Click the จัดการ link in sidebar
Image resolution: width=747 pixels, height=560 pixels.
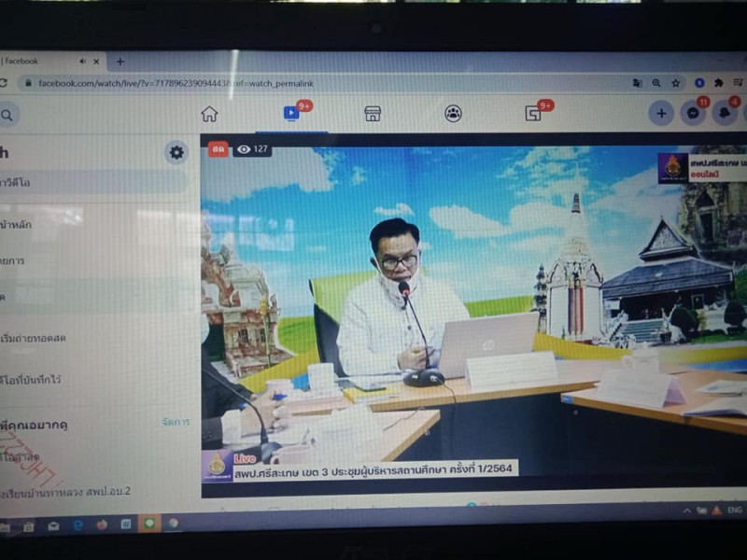click(x=176, y=422)
